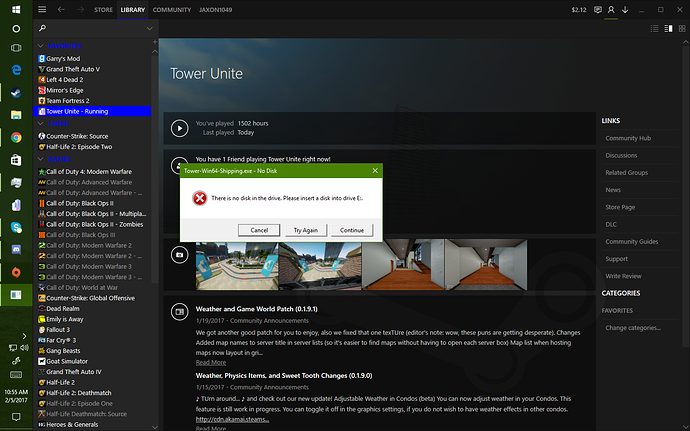This screenshot has width=690, height=431.
Task: Go forward with the right arrow
Action: click(x=80, y=9)
